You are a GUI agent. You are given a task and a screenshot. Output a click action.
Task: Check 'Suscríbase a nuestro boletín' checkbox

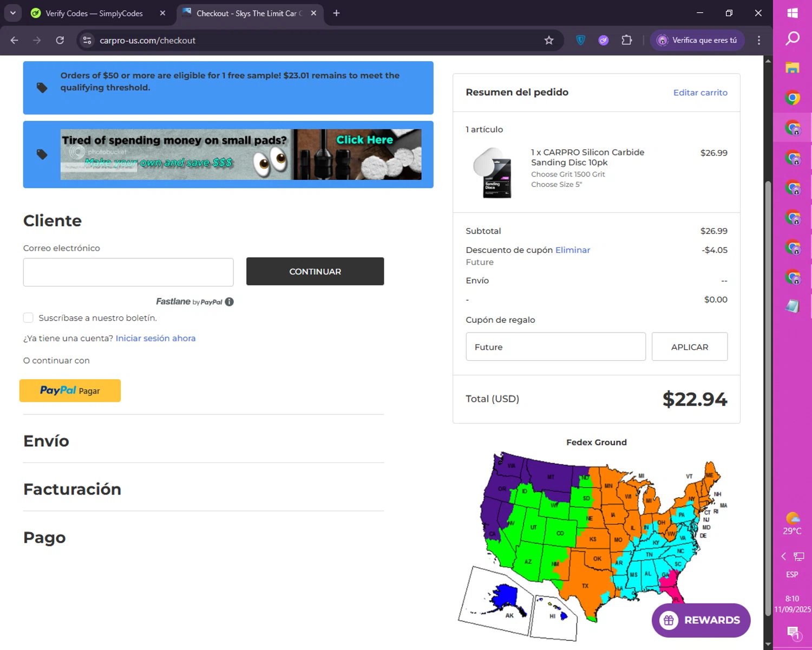(x=28, y=317)
